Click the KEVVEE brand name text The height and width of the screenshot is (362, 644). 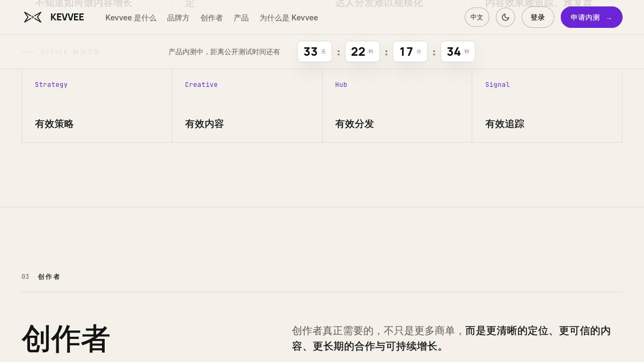(67, 17)
